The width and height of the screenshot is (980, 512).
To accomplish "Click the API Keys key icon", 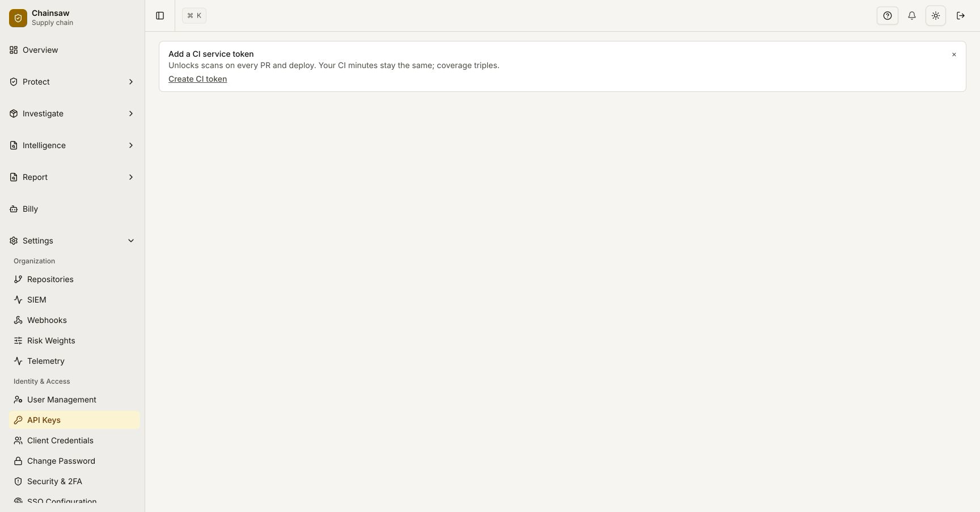I will [x=18, y=420].
